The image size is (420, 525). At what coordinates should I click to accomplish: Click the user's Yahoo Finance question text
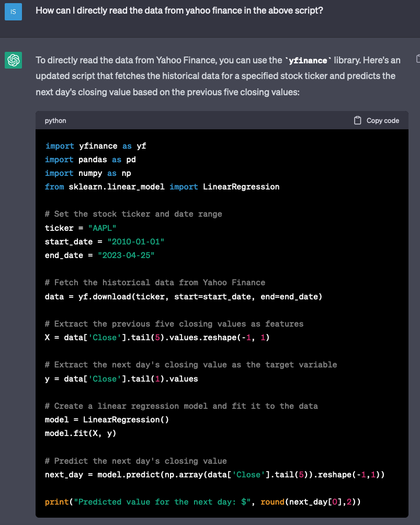pos(179,10)
